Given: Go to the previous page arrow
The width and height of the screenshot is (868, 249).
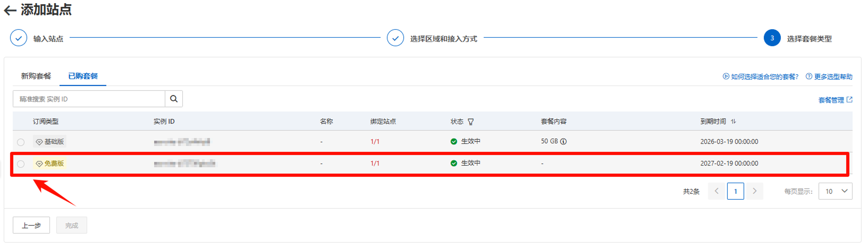Looking at the screenshot, I should click(x=716, y=191).
